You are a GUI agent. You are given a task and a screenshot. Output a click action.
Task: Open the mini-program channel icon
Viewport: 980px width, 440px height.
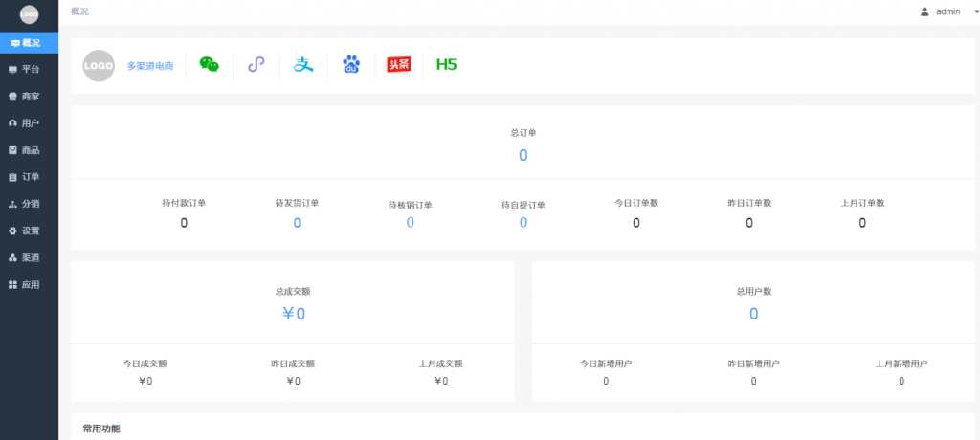point(256,64)
